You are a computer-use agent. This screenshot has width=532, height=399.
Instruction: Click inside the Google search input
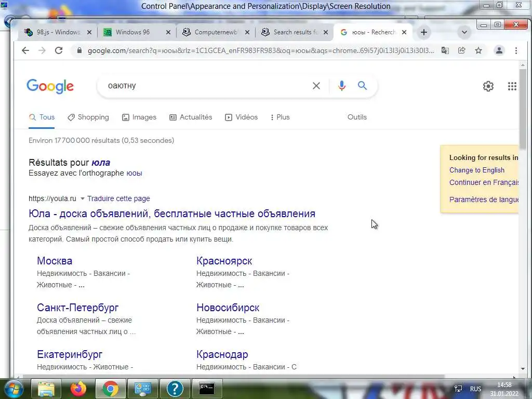coord(207,86)
